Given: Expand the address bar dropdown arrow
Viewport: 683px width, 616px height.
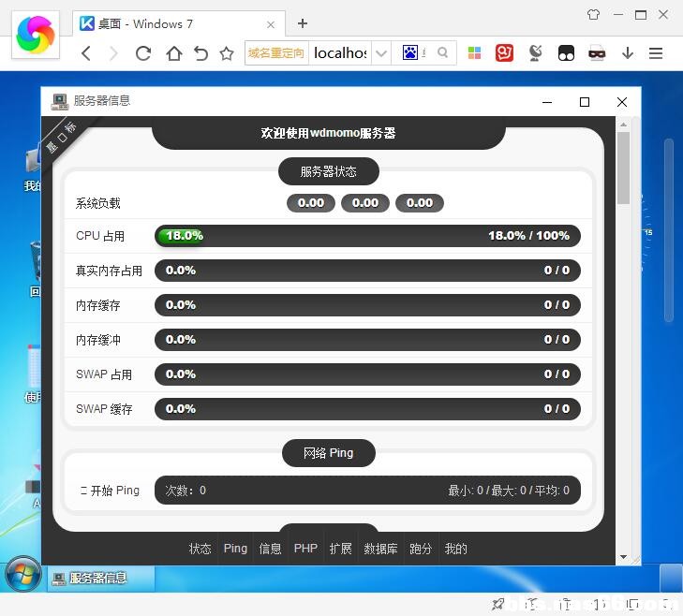Looking at the screenshot, I should coord(381,53).
